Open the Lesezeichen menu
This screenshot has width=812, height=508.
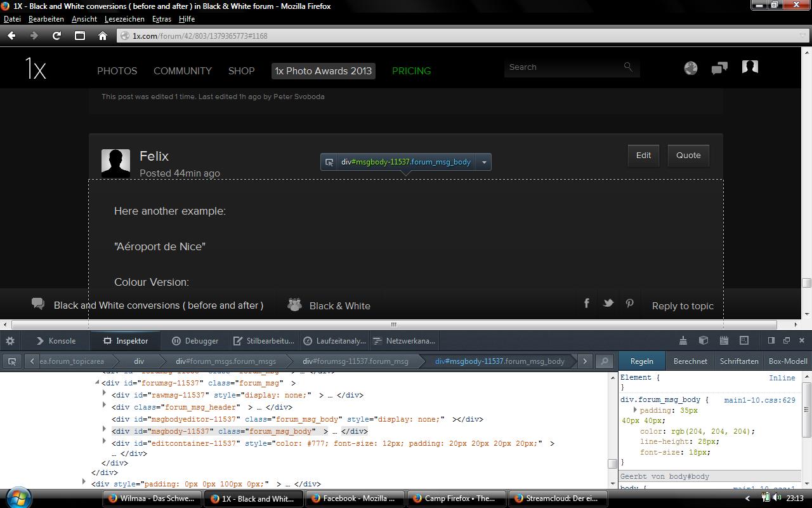click(x=124, y=19)
